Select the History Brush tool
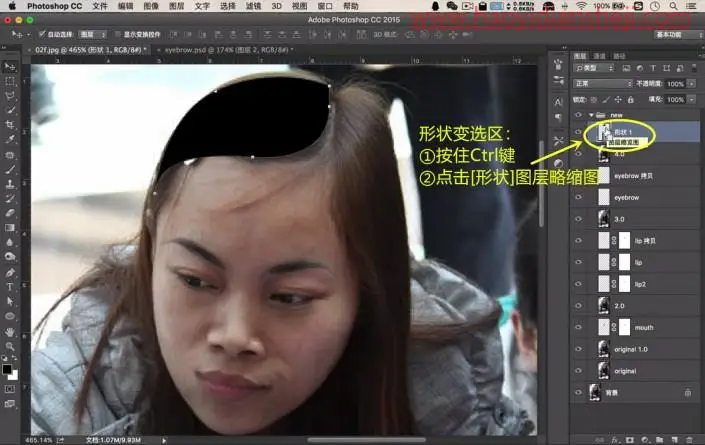 9,199
